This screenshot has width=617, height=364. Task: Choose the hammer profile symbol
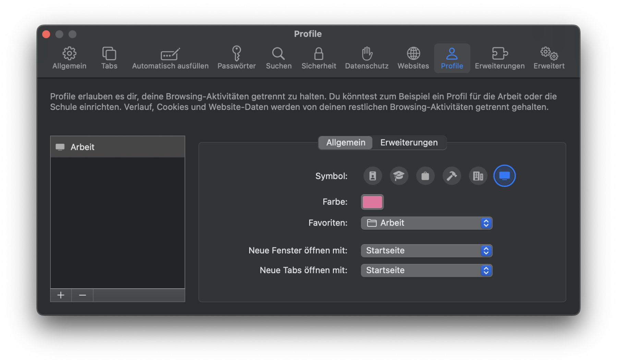[452, 176]
